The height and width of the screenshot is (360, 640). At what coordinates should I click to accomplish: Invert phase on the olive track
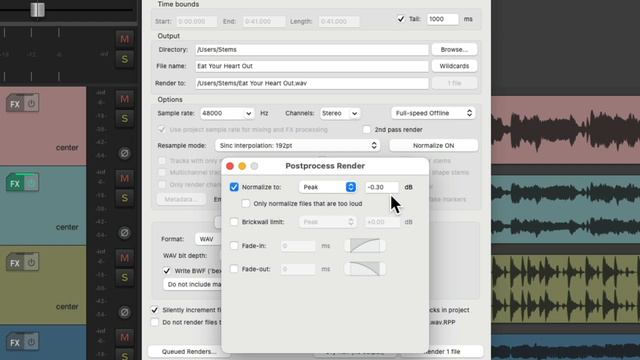point(124,312)
